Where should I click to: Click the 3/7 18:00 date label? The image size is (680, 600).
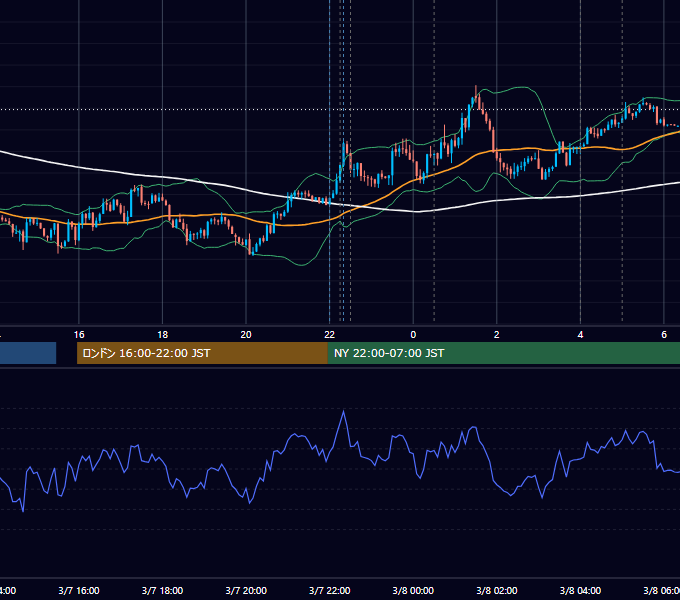pos(163,591)
